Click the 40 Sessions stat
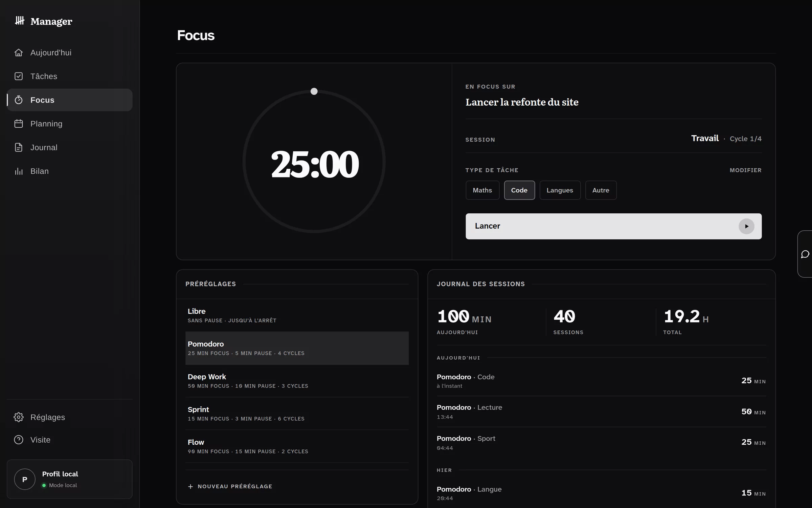This screenshot has height=508, width=812. pos(568,322)
